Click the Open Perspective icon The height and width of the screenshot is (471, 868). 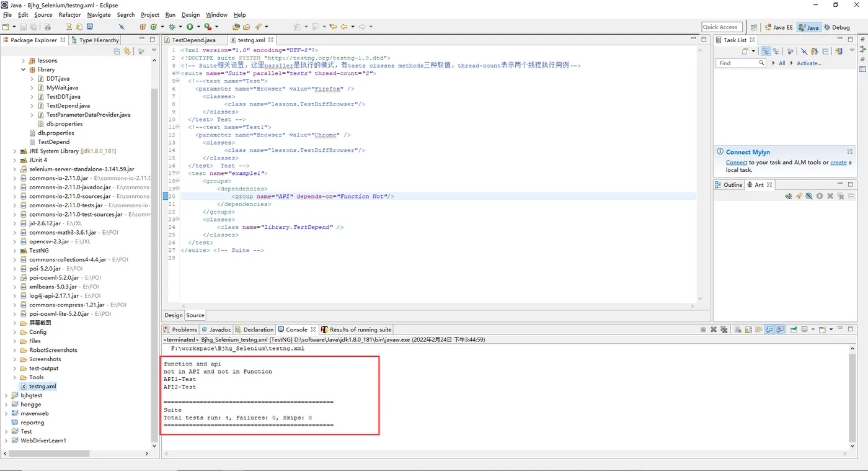coord(754,27)
